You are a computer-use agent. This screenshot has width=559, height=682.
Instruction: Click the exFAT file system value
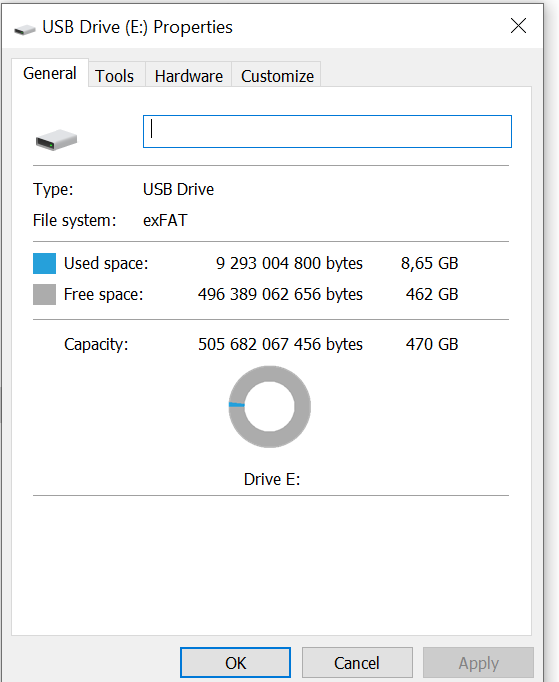click(x=165, y=221)
